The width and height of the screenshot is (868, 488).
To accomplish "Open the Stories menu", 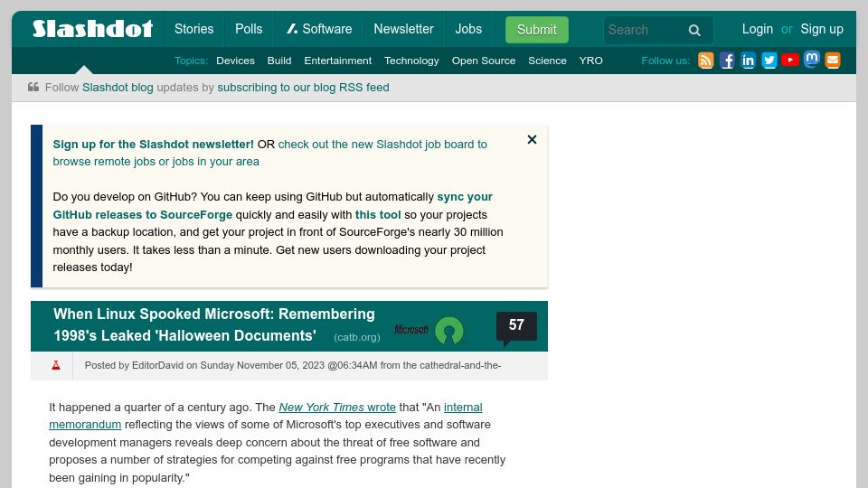I will point(193,29).
